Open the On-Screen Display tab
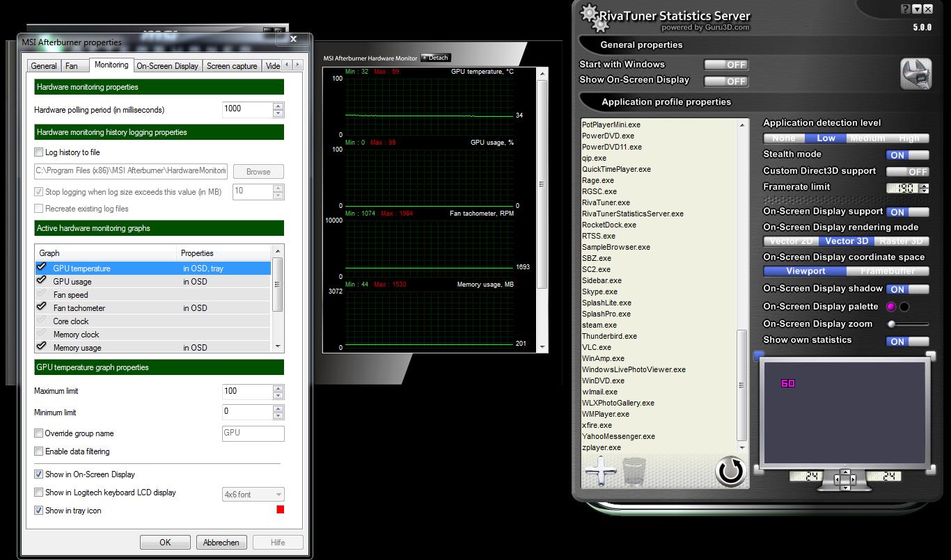The height and width of the screenshot is (560, 951). [167, 66]
